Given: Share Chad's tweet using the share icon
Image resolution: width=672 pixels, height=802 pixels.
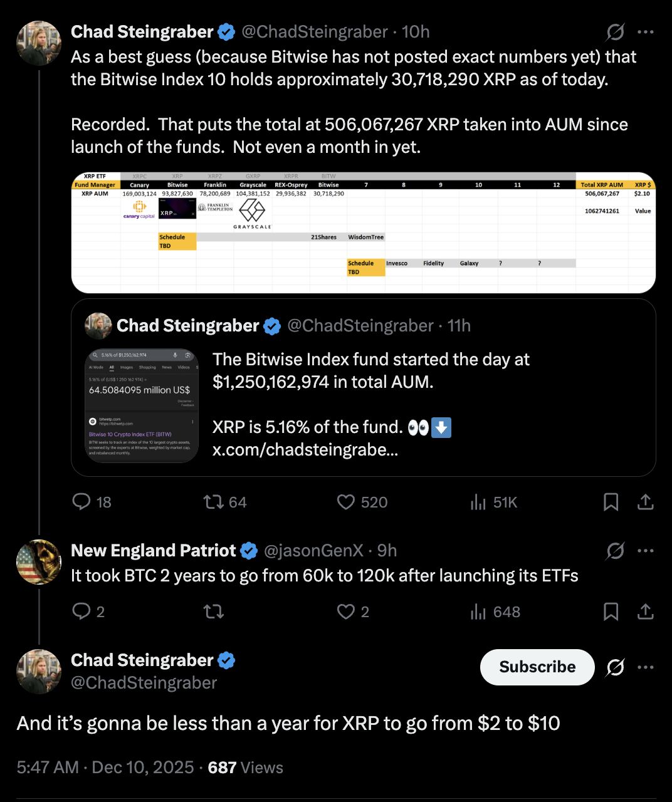Looking at the screenshot, I should tap(646, 502).
